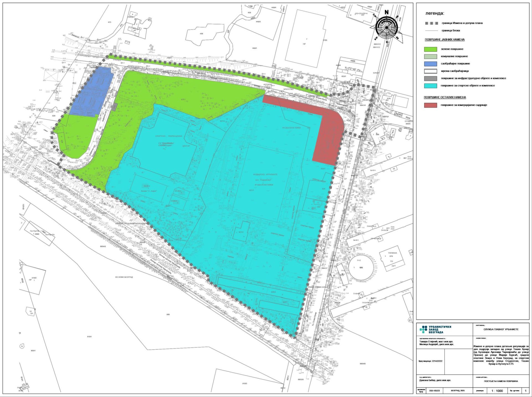This screenshot has height=397, width=532.
Task: Click the round building in the map
Action: (x=360, y=267)
